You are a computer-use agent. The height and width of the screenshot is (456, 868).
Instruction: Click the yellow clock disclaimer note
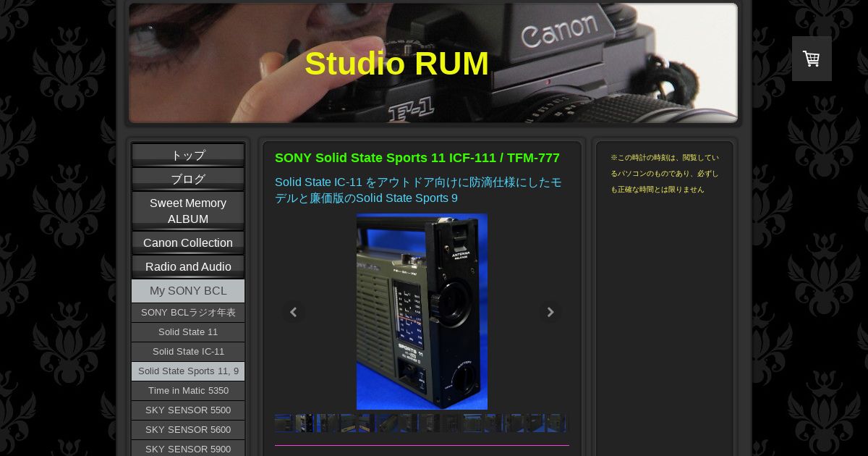[x=665, y=174]
